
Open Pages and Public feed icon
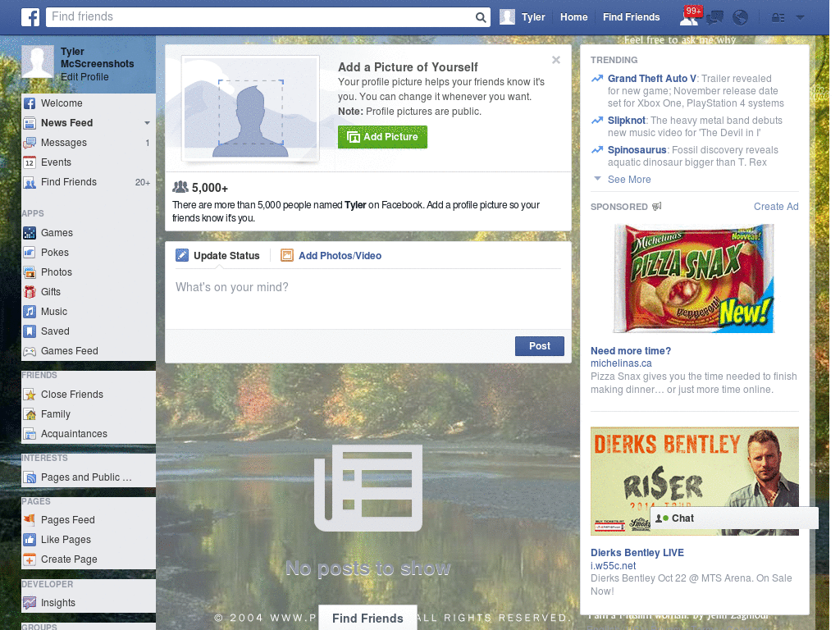tap(30, 477)
